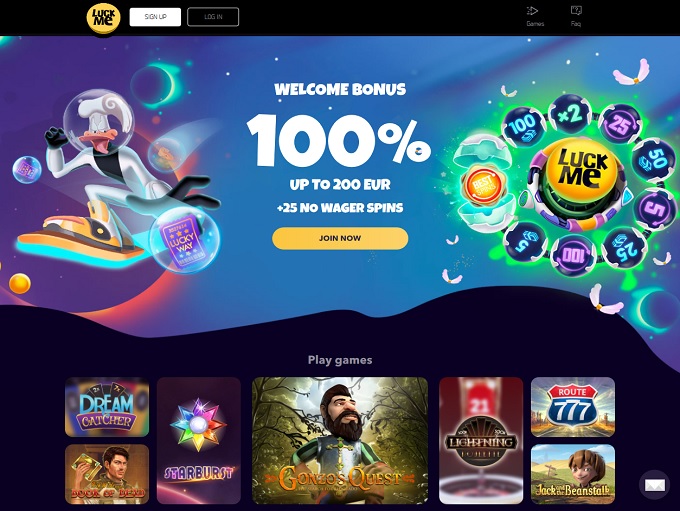Open the Book of Dead game thumbnail

pyautogui.click(x=107, y=474)
